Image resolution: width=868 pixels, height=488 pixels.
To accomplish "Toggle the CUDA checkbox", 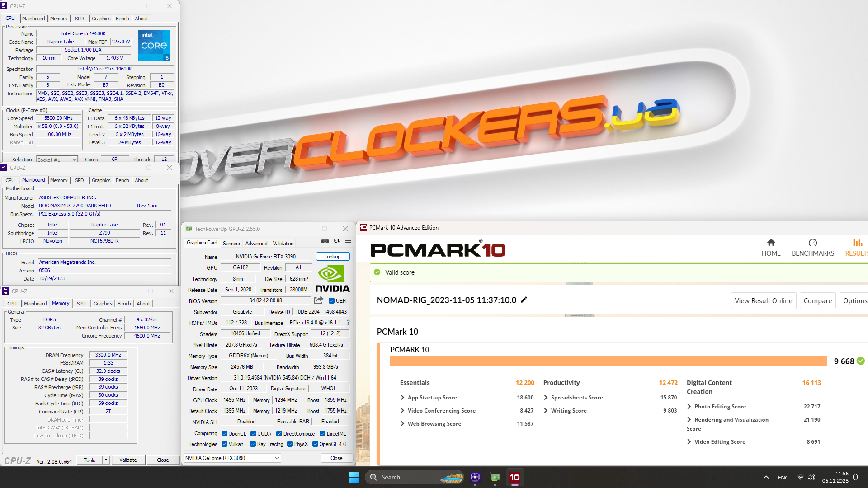I will click(253, 434).
